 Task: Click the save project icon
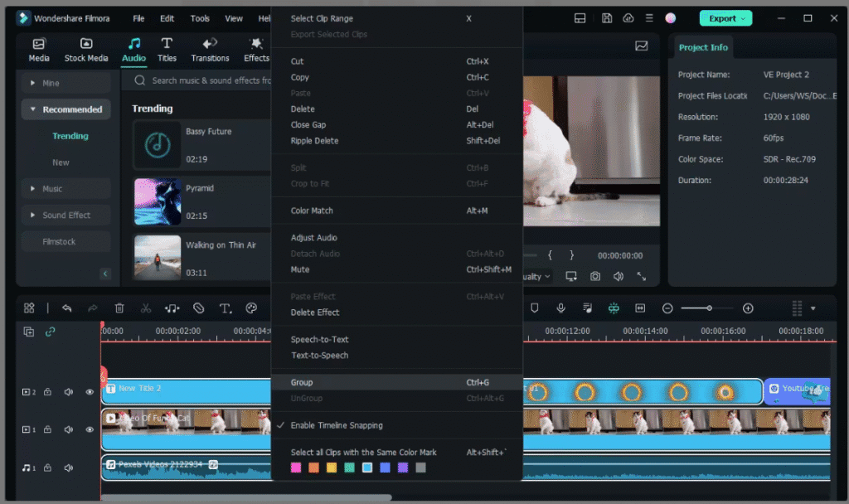coord(607,18)
